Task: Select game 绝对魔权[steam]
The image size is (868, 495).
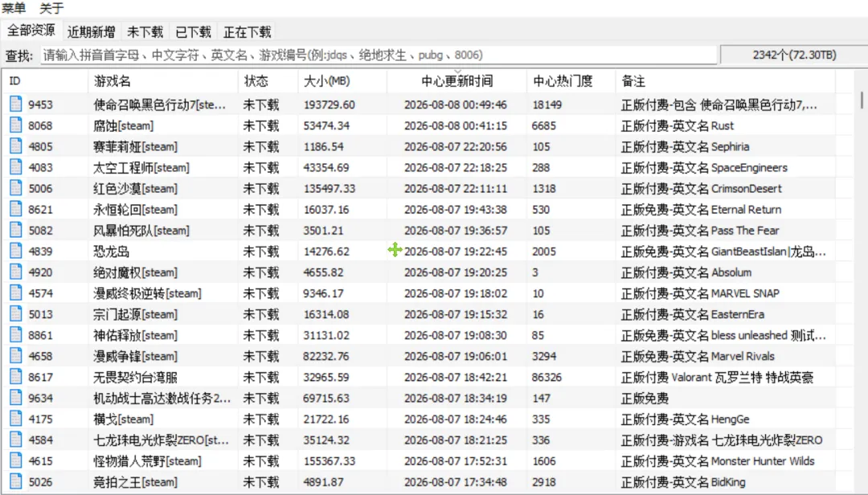Action: point(136,272)
